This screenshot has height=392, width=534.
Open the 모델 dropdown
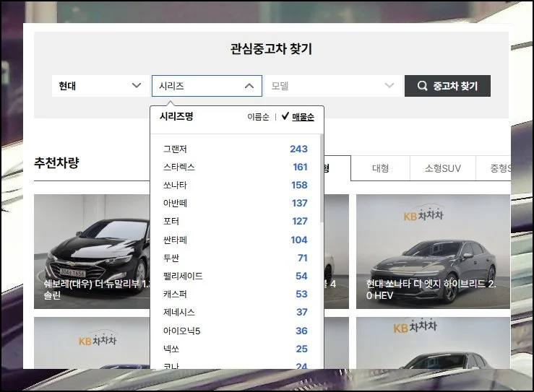tap(333, 86)
